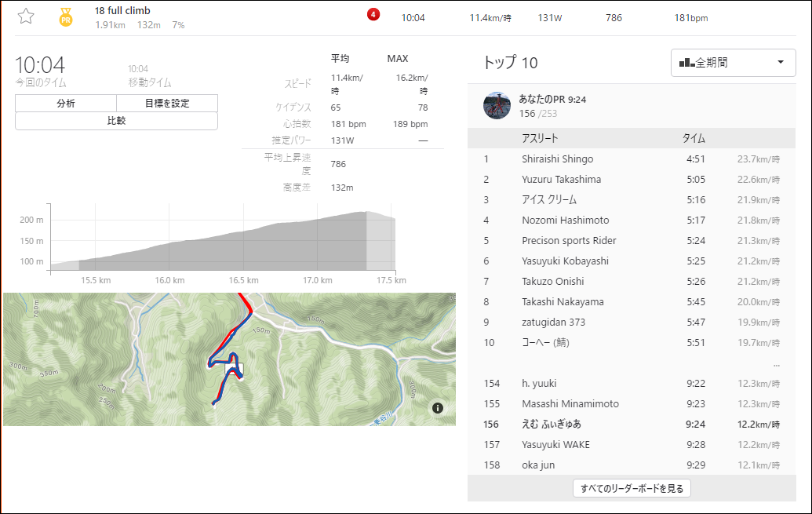Open athlete Shiraishi Shingo
The image size is (812, 514).
pos(557,159)
